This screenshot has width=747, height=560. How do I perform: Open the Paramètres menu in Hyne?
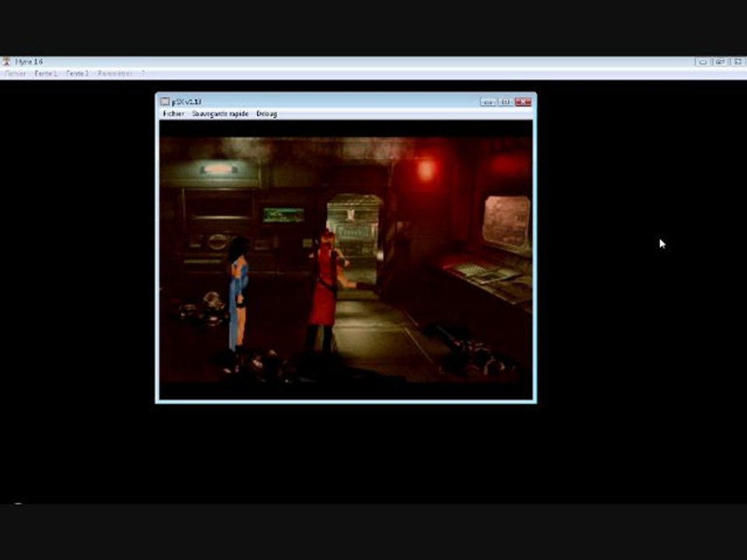114,73
